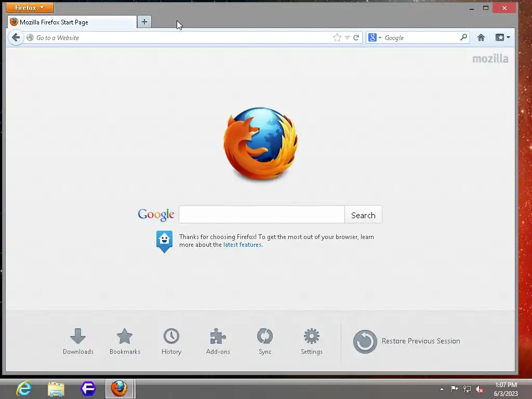Open the Action Center flag icon
Image resolution: width=532 pixels, height=399 pixels.
point(454,389)
